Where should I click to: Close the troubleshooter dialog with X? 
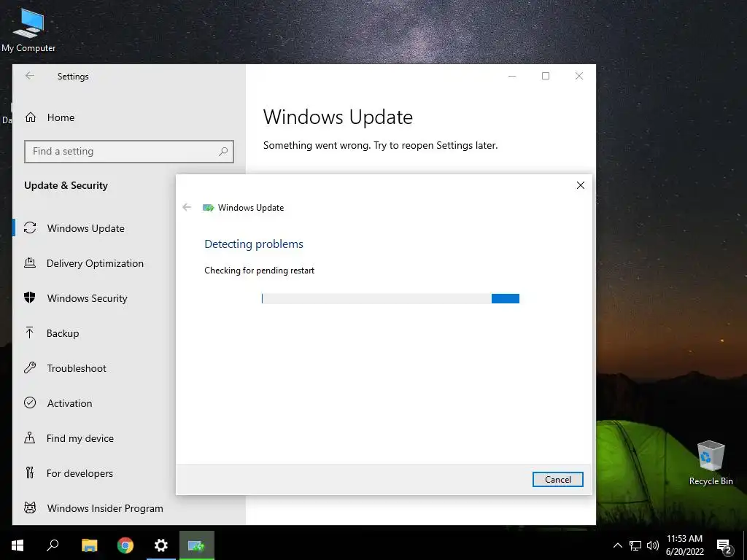(x=580, y=185)
